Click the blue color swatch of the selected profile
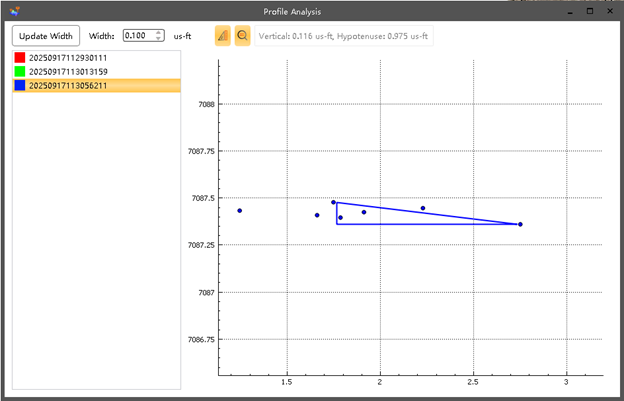Image resolution: width=624 pixels, height=401 pixels. coord(20,86)
